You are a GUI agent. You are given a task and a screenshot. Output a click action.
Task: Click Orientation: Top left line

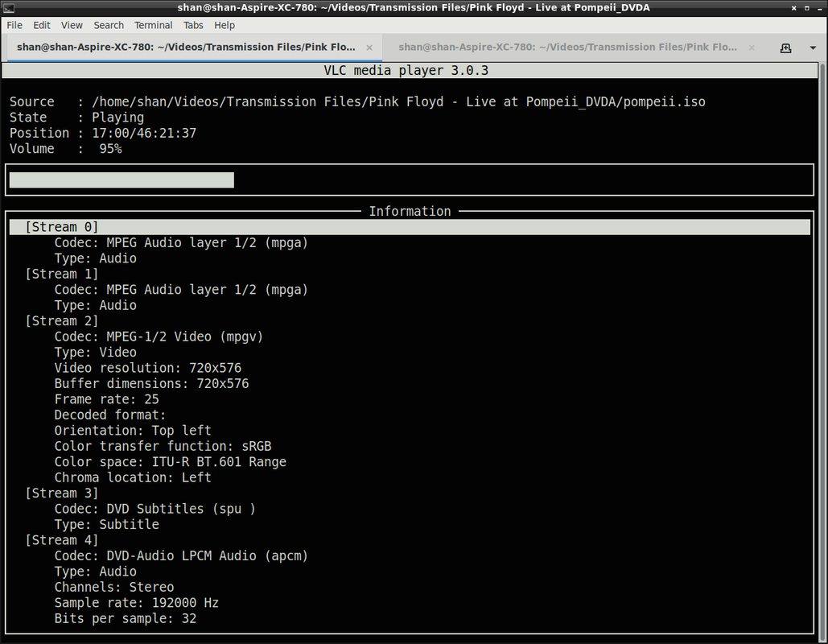pos(133,431)
